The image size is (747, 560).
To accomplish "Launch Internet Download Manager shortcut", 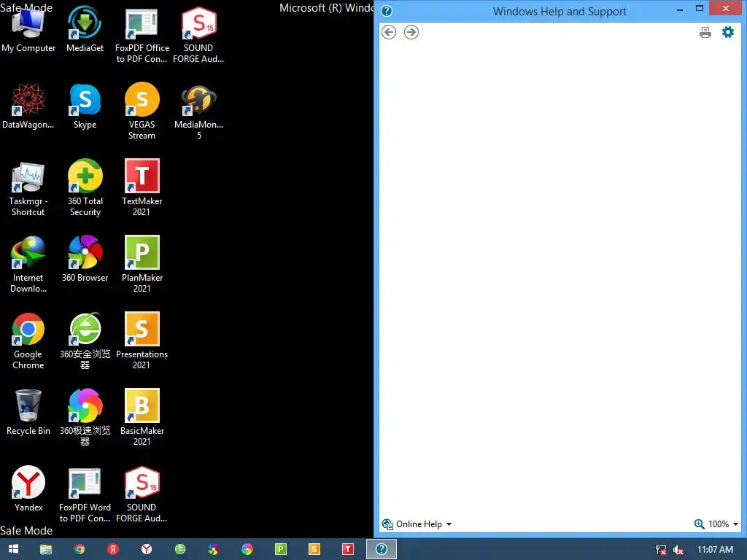I will point(28,265).
